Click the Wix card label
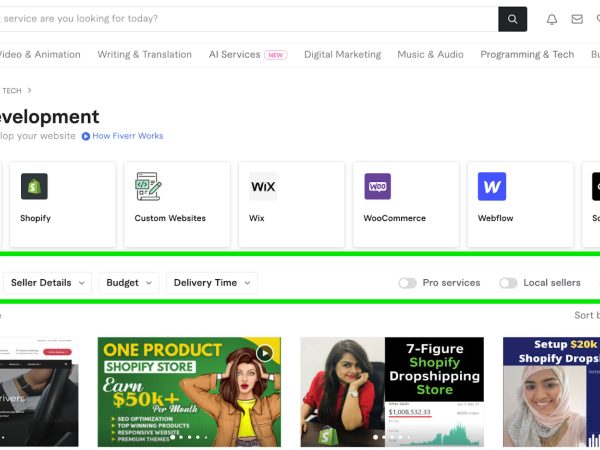Screen dimensions: 600x450 [x=256, y=218]
